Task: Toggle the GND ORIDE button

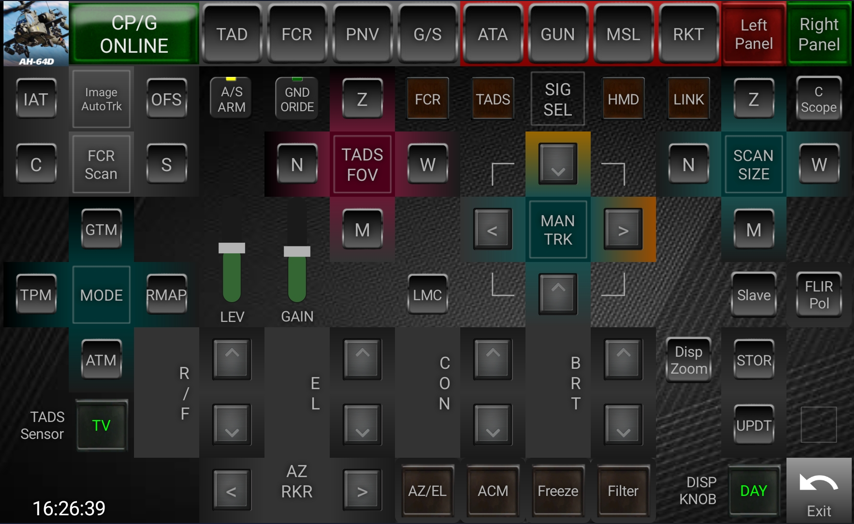Action: tap(296, 99)
